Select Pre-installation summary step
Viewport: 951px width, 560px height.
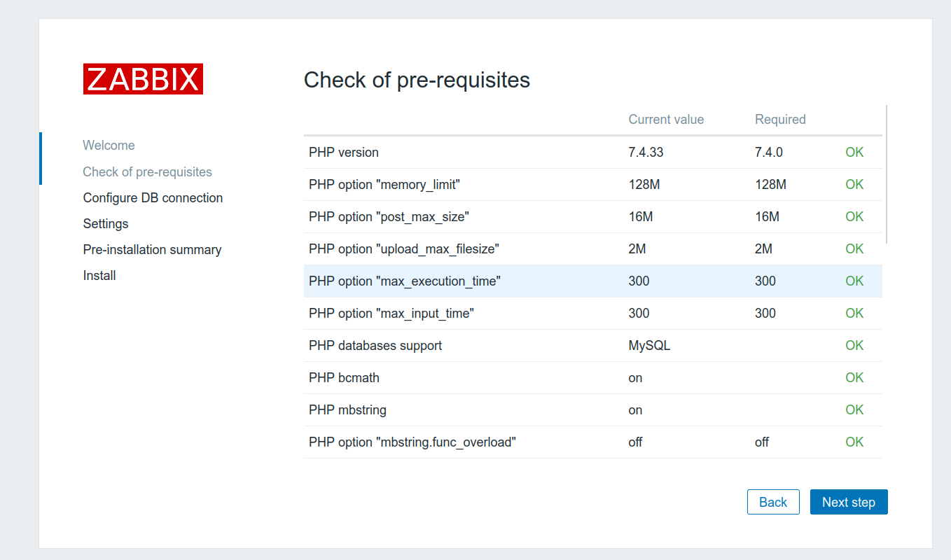click(152, 249)
